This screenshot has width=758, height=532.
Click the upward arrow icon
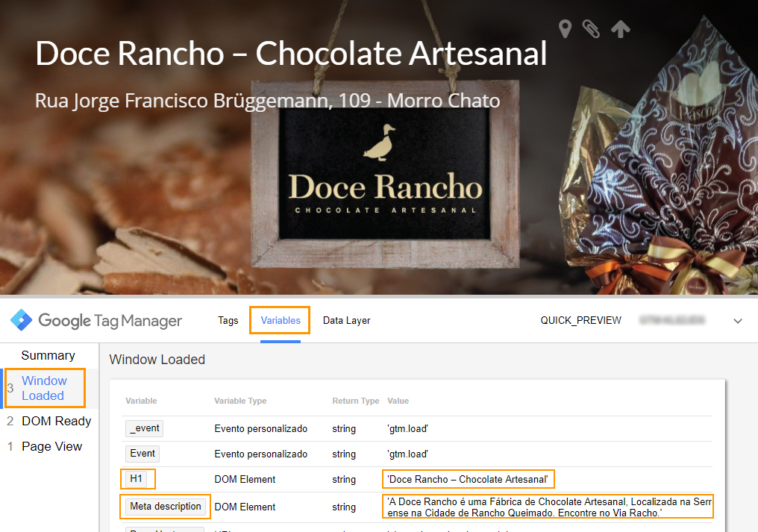[621, 29]
